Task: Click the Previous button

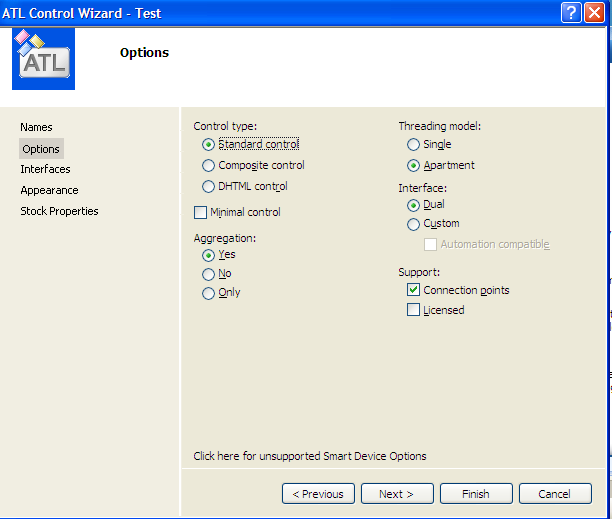Action: click(318, 494)
